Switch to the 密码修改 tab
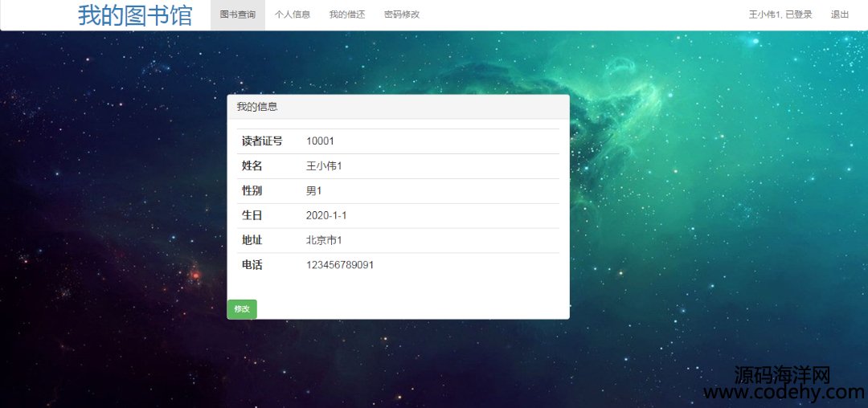Image resolution: width=868 pixels, height=408 pixels. (402, 15)
